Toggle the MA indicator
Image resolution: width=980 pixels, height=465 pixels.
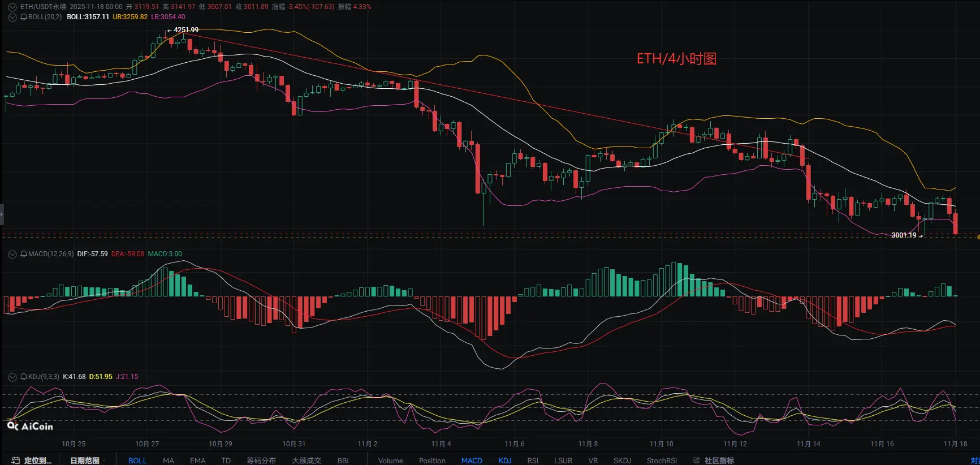(x=169, y=460)
